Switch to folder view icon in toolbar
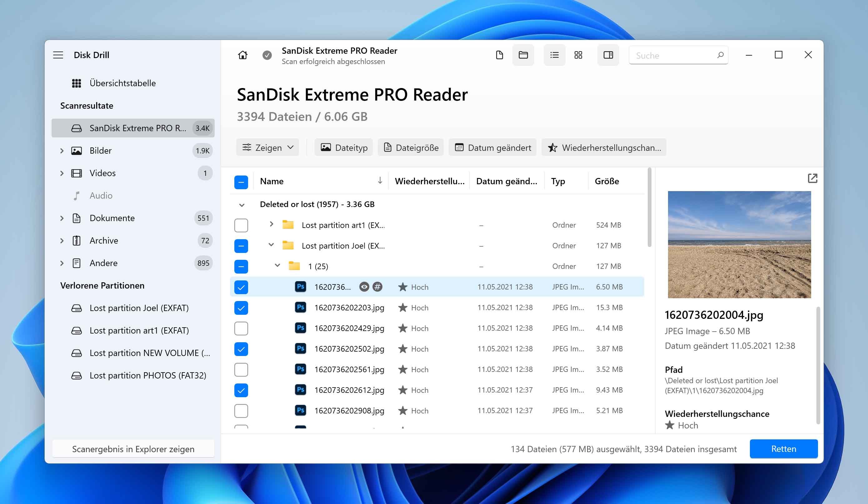 pos(523,55)
